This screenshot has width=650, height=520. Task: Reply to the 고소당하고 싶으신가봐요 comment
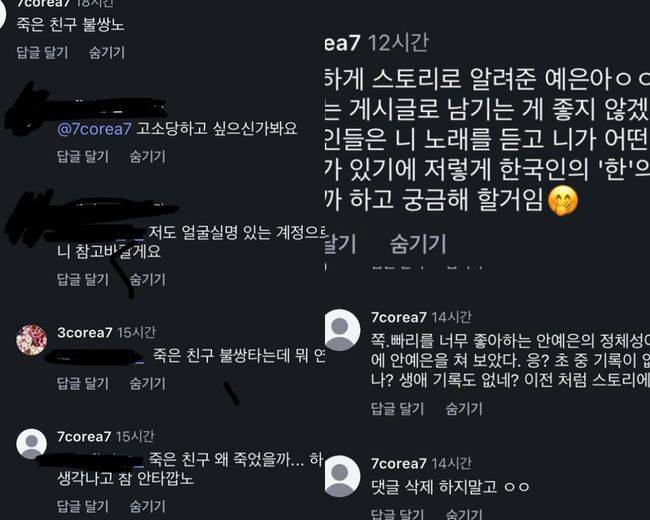pyautogui.click(x=82, y=156)
